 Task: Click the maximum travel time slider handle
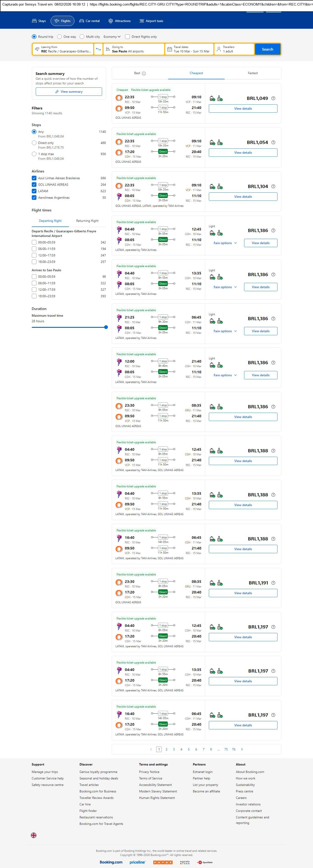pos(106,327)
